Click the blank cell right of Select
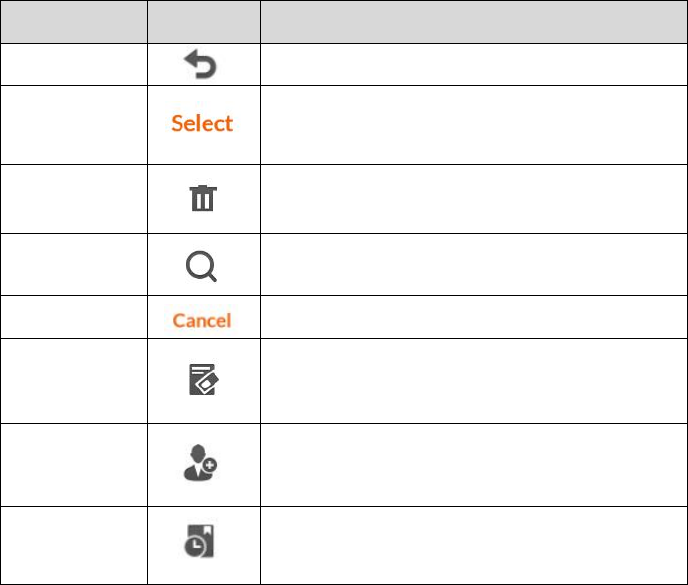This screenshot has width=688, height=585. tap(473, 125)
